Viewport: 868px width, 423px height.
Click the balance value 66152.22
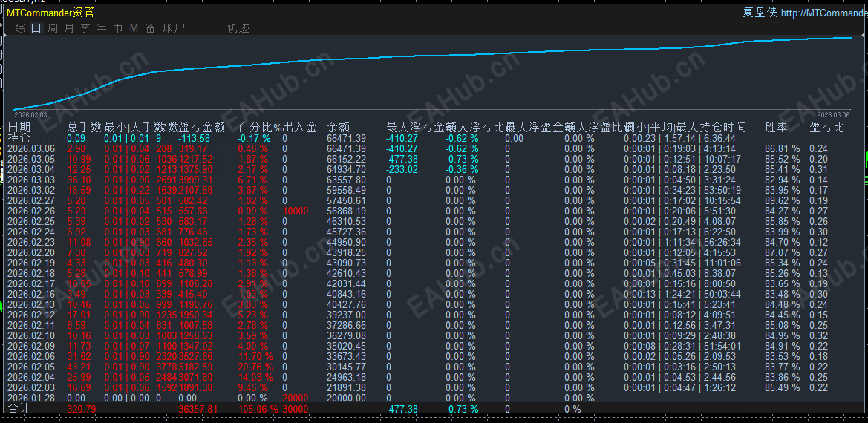(347, 159)
